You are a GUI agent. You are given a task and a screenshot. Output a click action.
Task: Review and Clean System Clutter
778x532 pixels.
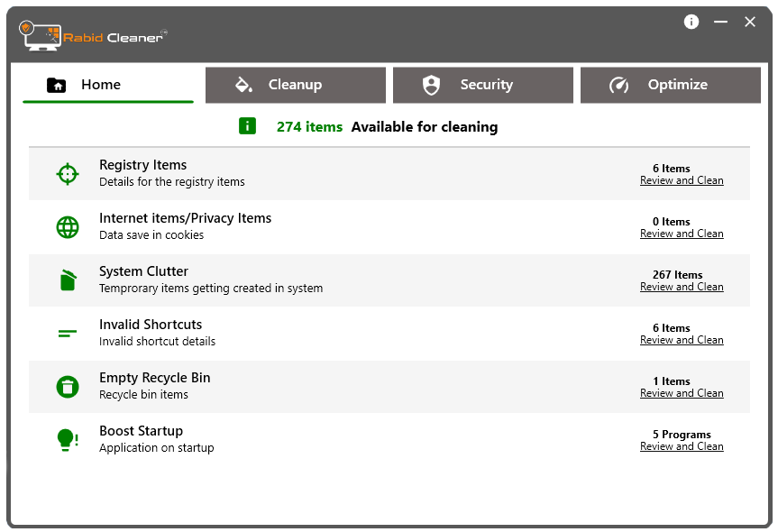coord(682,287)
